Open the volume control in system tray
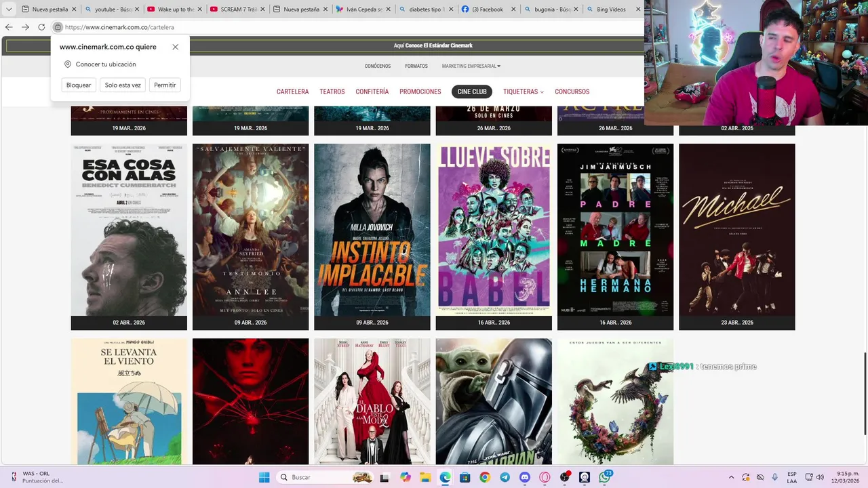 coord(821,477)
